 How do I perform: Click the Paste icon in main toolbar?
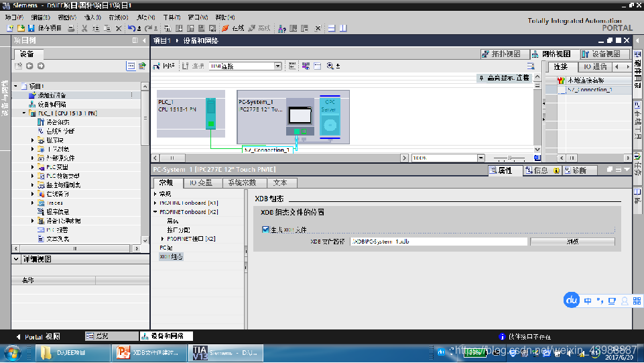pos(107,28)
